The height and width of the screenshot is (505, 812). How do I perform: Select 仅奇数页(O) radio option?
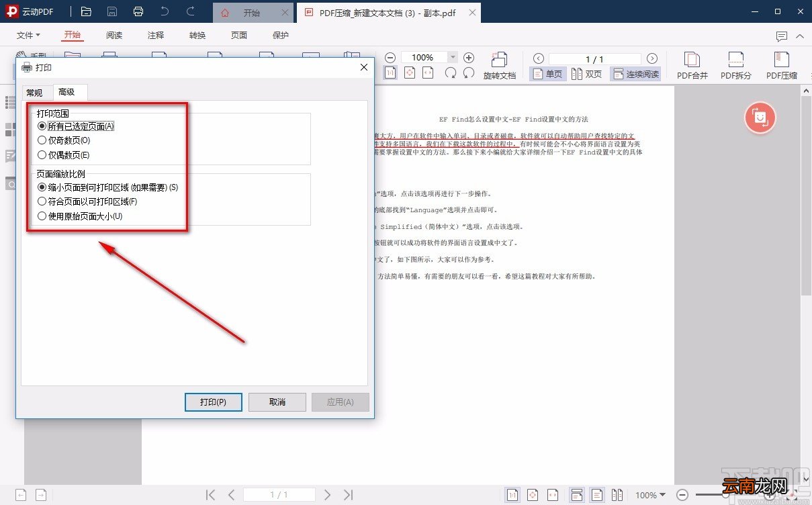pos(64,140)
